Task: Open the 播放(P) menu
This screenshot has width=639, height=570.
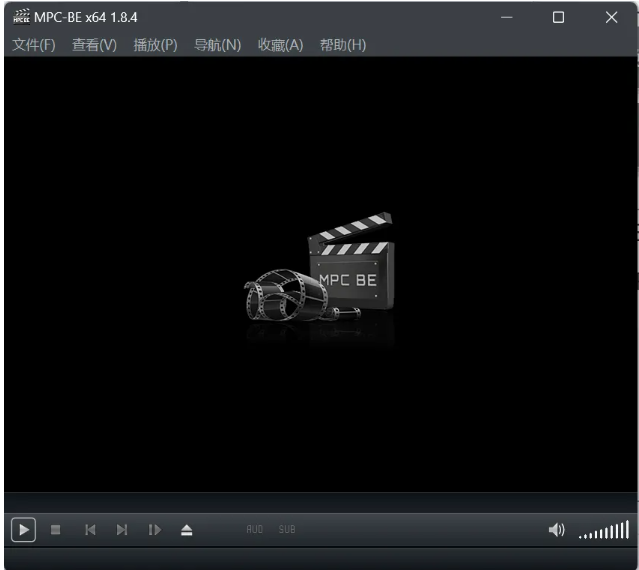Action: tap(155, 45)
